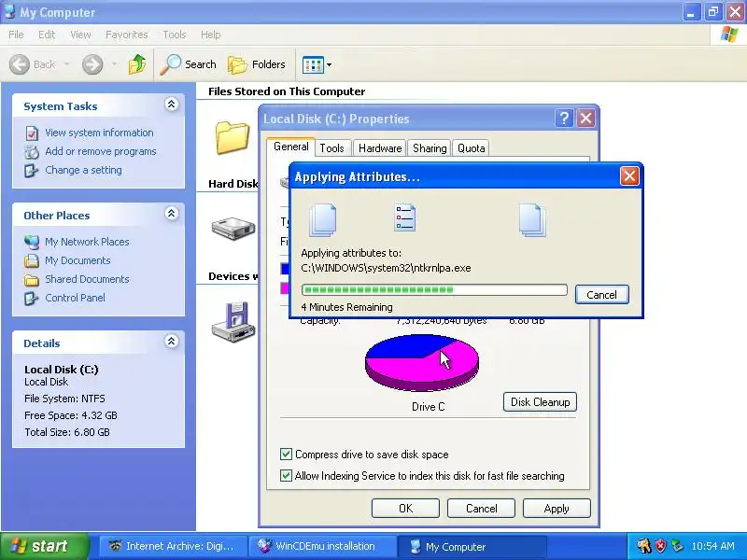Switch to the Quota tab
Viewport: 747px width, 560px height.
(472, 148)
